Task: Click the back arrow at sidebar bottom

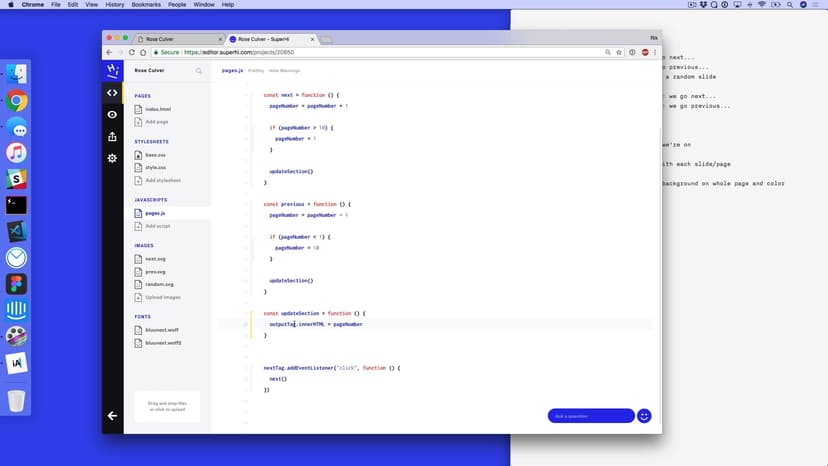Action: (x=112, y=415)
